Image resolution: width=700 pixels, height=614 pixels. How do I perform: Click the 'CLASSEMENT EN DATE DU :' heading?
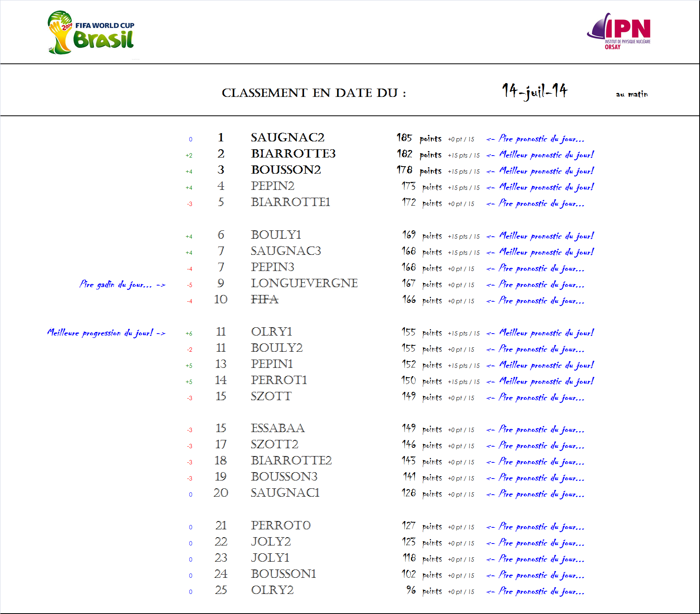(314, 93)
